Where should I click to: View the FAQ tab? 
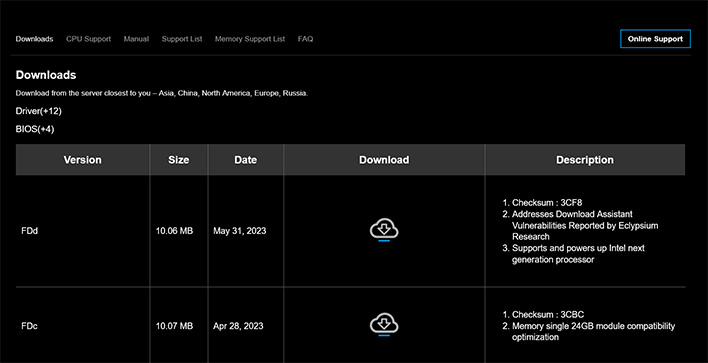[x=305, y=39]
